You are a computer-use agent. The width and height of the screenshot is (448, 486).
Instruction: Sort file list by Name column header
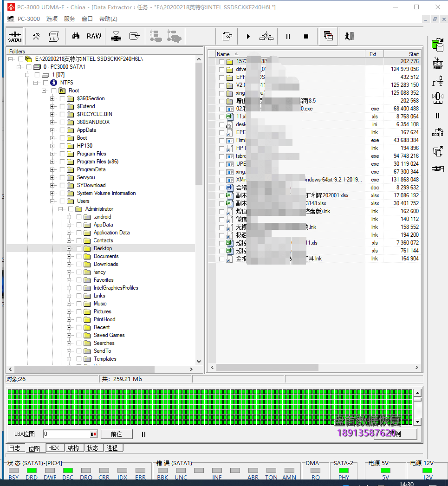290,54
